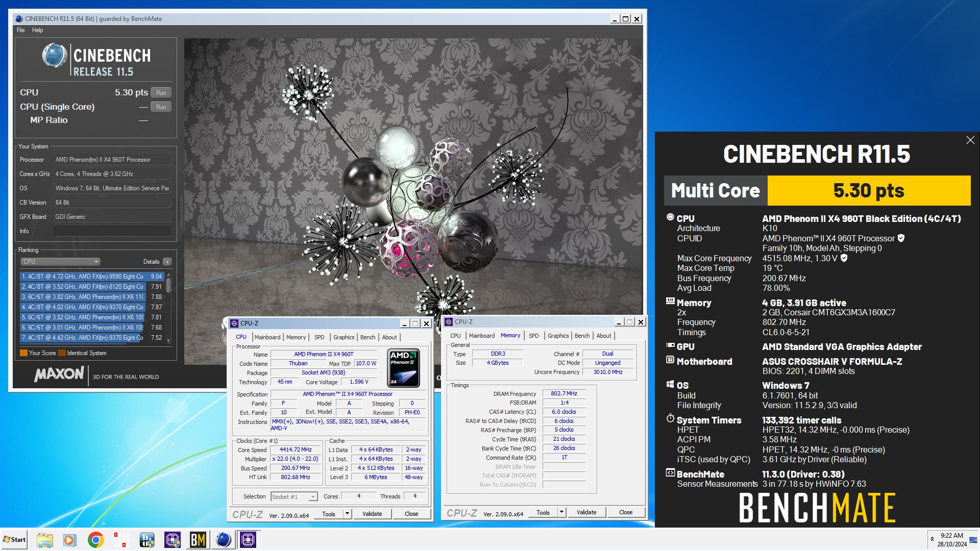
Task: Click the Ranking Details arrow button
Action: click(167, 262)
